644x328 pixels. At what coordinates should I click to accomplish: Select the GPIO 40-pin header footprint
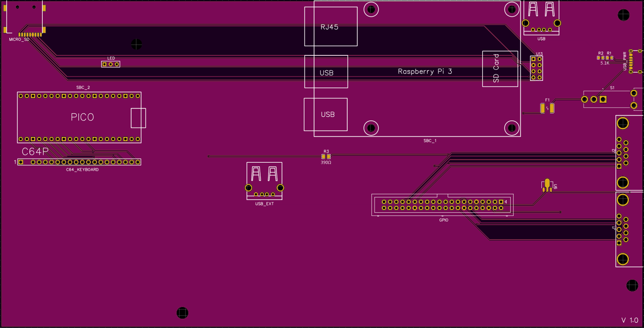point(442,205)
